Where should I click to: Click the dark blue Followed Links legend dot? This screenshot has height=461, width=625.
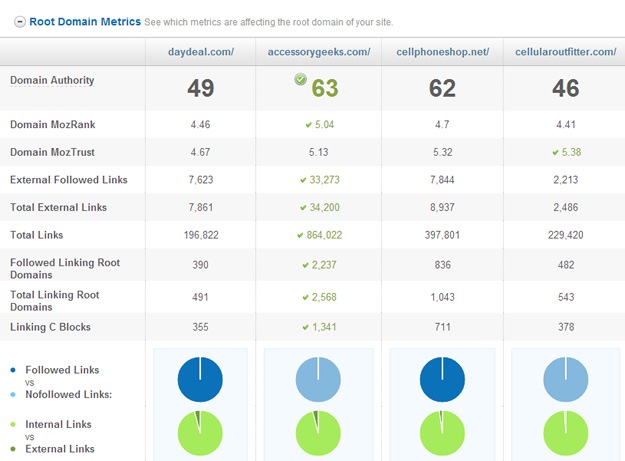(x=13, y=370)
